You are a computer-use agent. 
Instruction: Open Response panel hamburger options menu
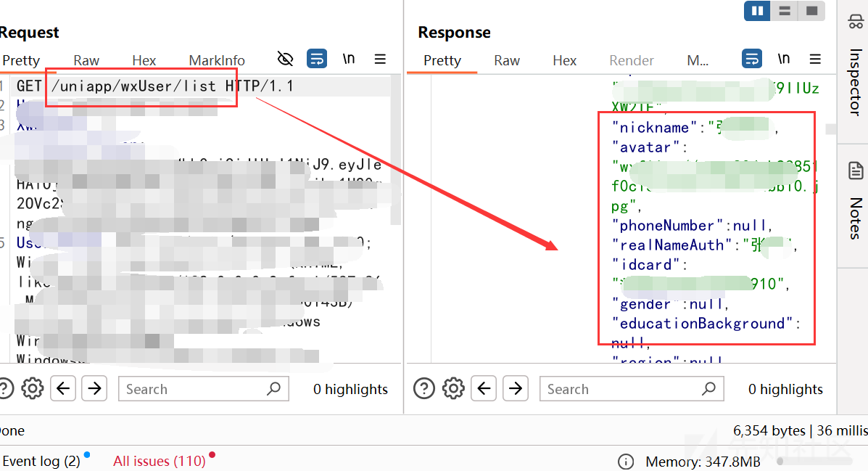(815, 59)
